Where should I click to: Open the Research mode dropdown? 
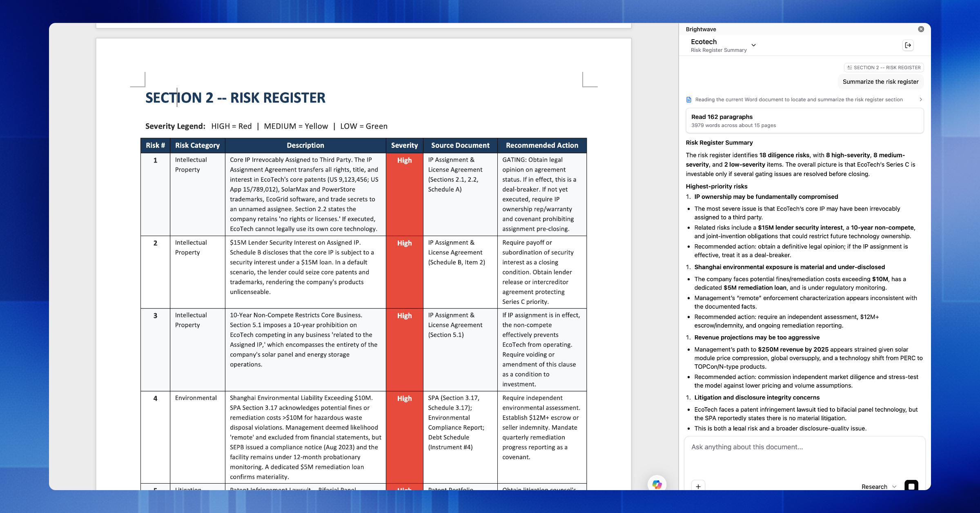pyautogui.click(x=879, y=486)
